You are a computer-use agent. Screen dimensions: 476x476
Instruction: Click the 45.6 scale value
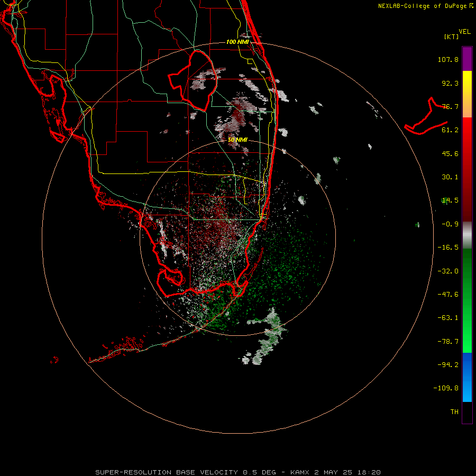pos(450,153)
